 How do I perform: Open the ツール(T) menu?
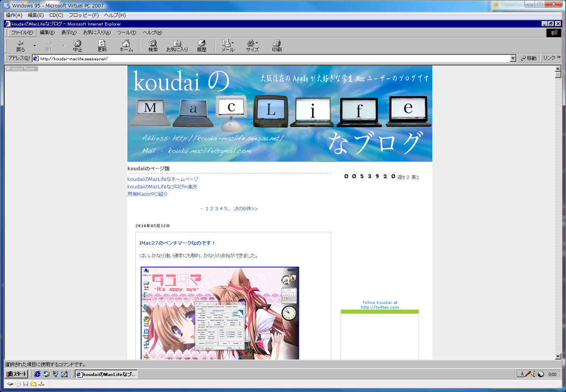127,33
